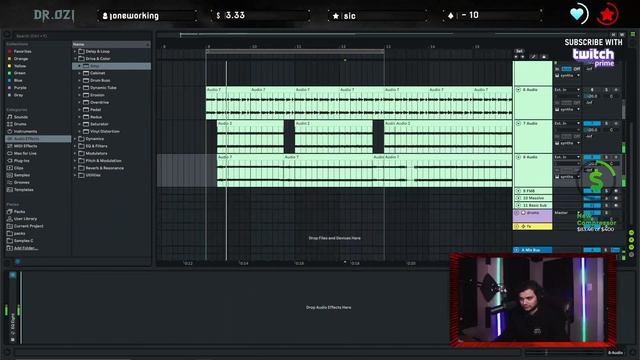The width and height of the screenshot is (640, 360).
Task: Click the Name column header
Action: tap(111, 44)
